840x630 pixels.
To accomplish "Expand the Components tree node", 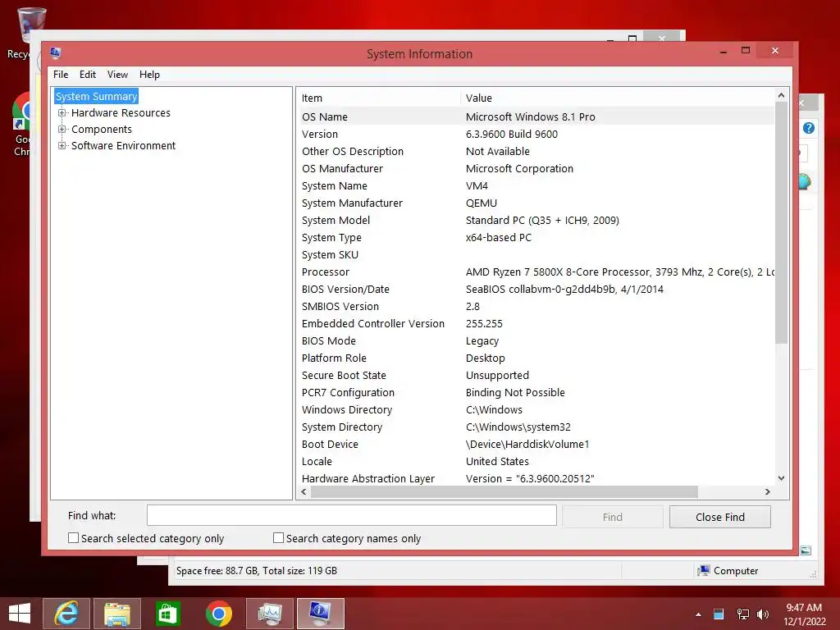I will (x=62, y=129).
